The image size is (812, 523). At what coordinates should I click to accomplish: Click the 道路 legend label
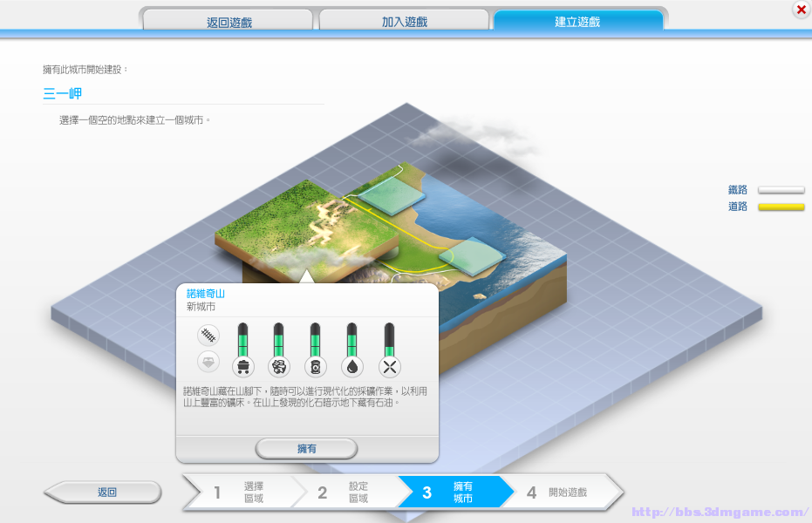point(738,207)
